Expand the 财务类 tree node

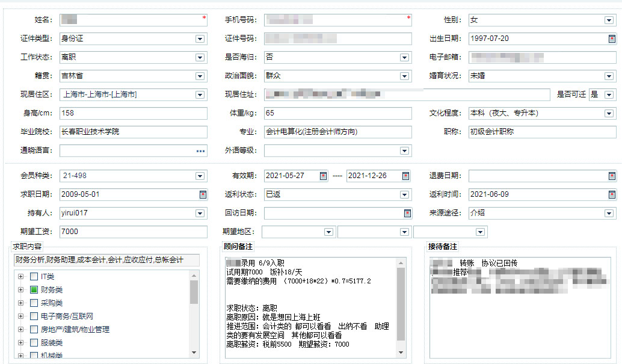(x=20, y=290)
